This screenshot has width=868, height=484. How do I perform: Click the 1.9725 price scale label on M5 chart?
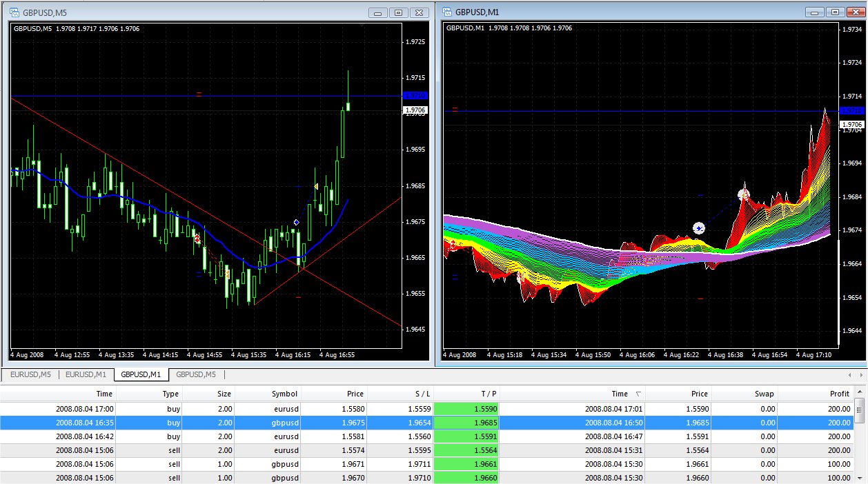(417, 42)
